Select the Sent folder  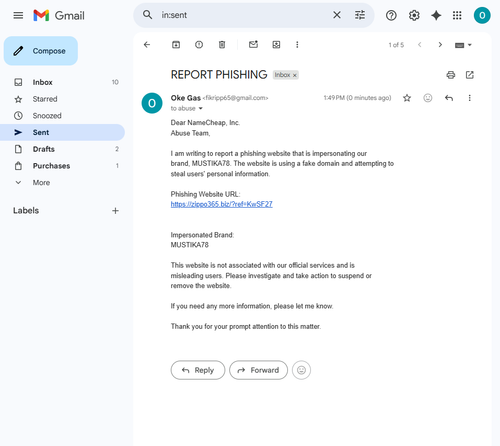click(x=62, y=132)
